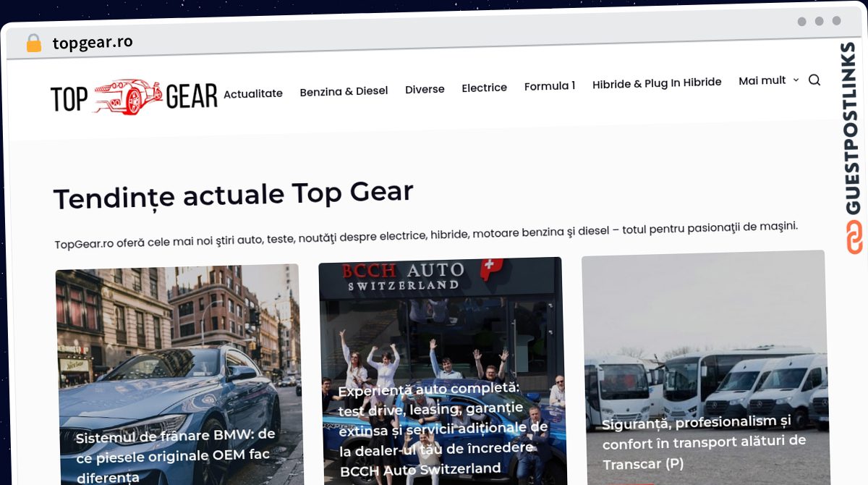Expand the Mai mult chevron
868x485 pixels.
(796, 80)
